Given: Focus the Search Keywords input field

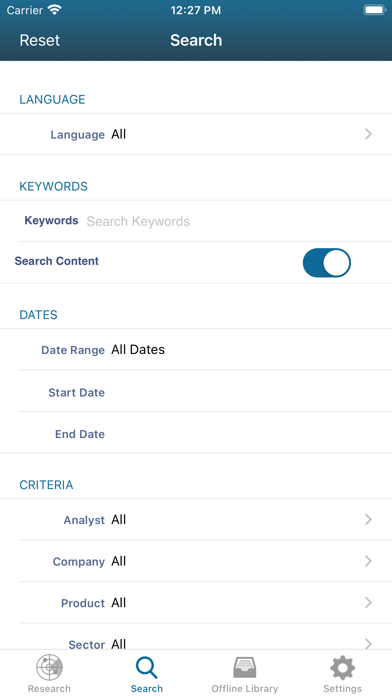Looking at the screenshot, I should click(x=231, y=221).
